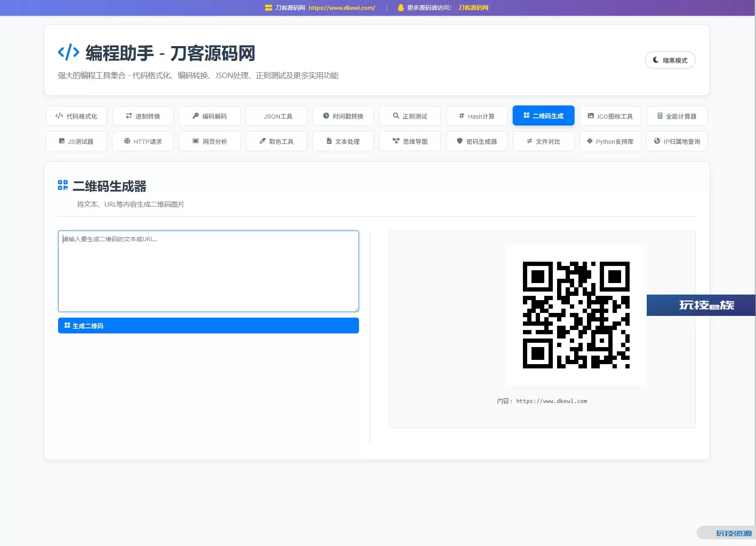
Task: Click the spider icon on 网页分析
Action: pos(196,141)
